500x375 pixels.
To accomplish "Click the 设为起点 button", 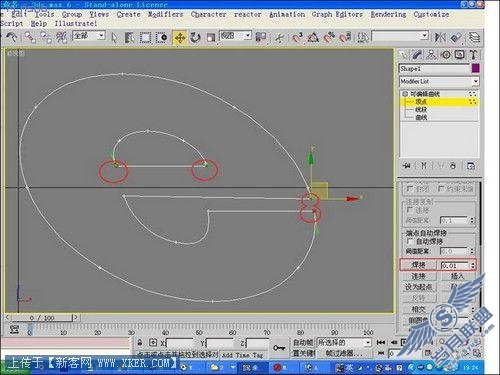I will pos(418,287).
